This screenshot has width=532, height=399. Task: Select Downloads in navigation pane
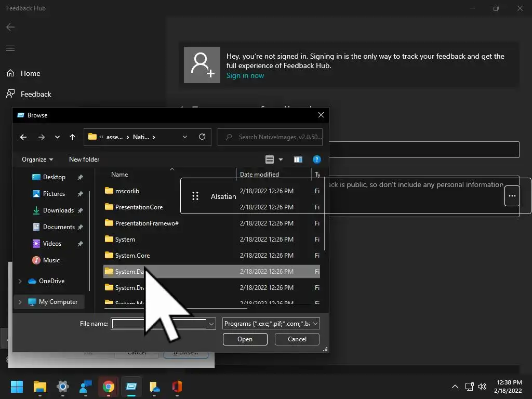(58, 210)
